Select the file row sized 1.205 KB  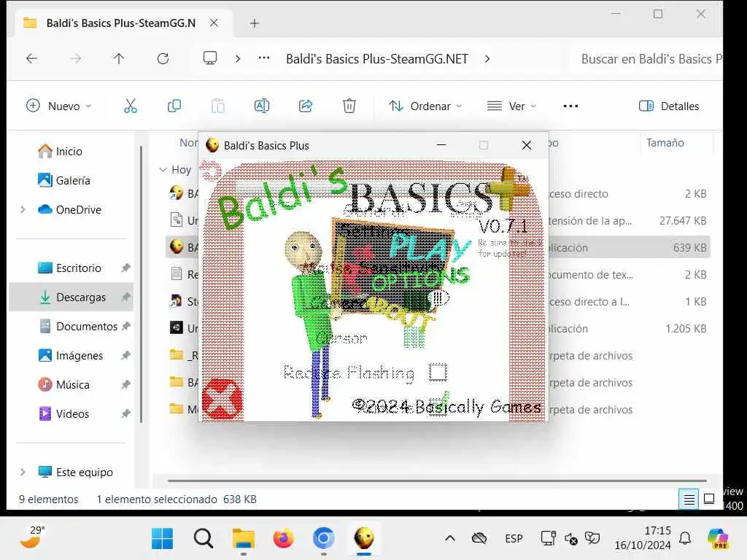438,329
